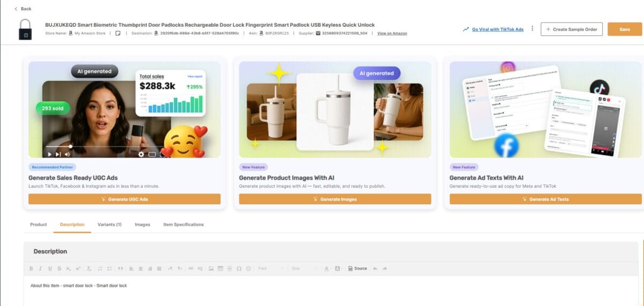Open the Font dropdown
This screenshot has height=306, width=644.
click(270, 268)
